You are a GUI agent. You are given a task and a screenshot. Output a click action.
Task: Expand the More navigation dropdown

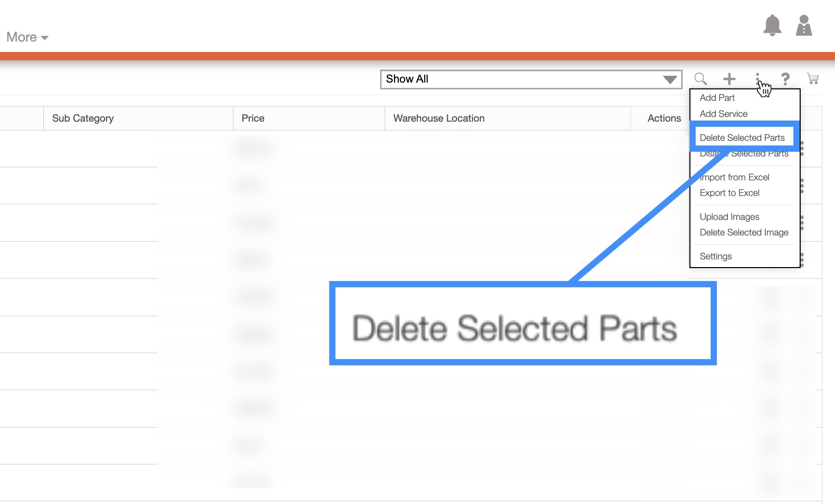click(x=27, y=37)
